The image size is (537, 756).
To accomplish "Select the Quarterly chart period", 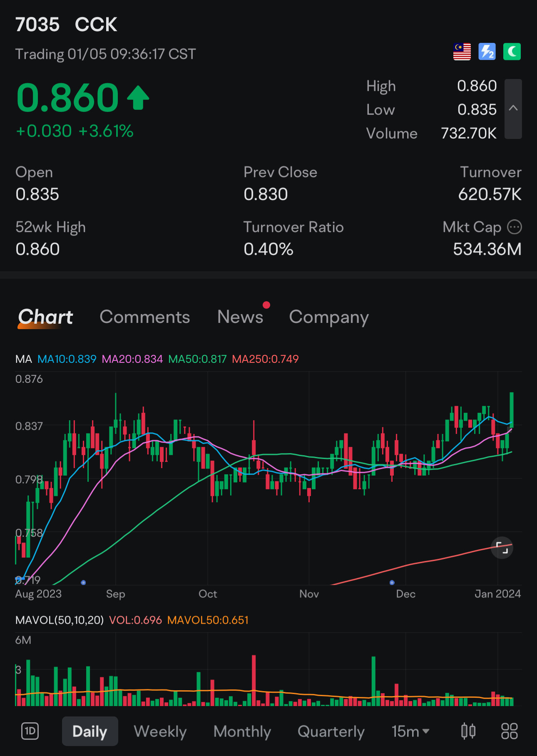I will (331, 731).
